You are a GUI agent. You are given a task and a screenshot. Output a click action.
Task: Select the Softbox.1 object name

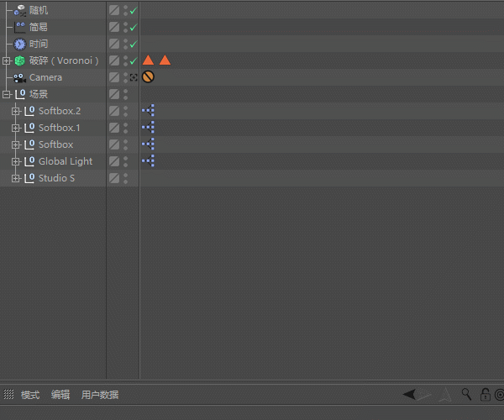(59, 128)
